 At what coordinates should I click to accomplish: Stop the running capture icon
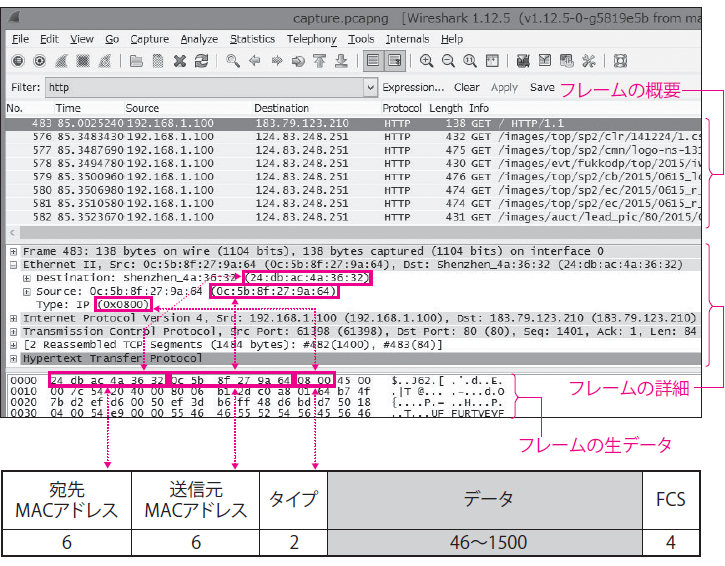coord(83,61)
